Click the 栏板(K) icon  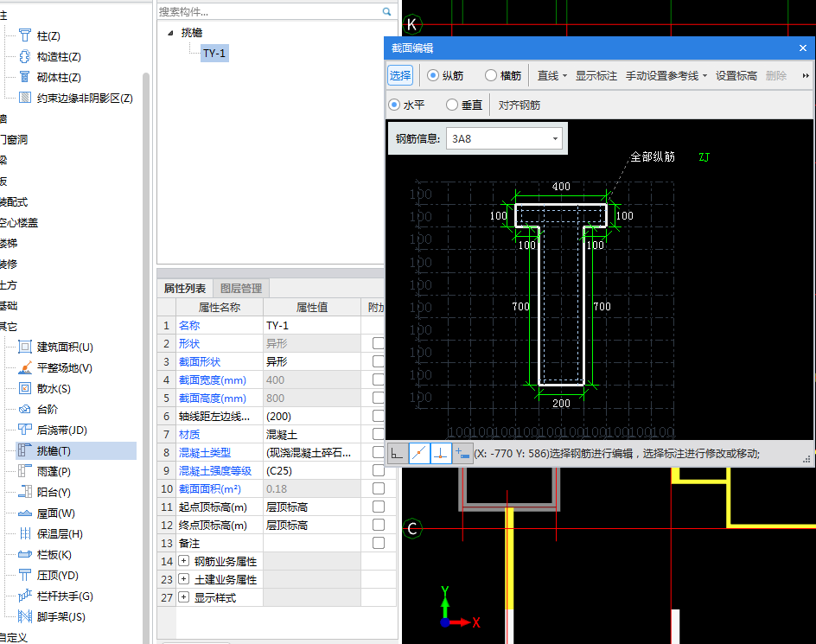24,554
